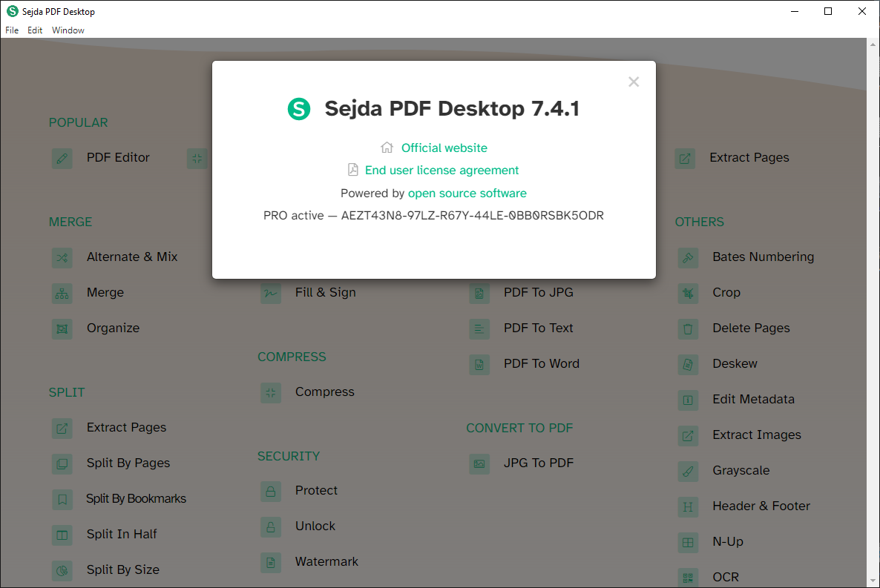Choose the Split In Half label
880x588 pixels.
(x=122, y=534)
